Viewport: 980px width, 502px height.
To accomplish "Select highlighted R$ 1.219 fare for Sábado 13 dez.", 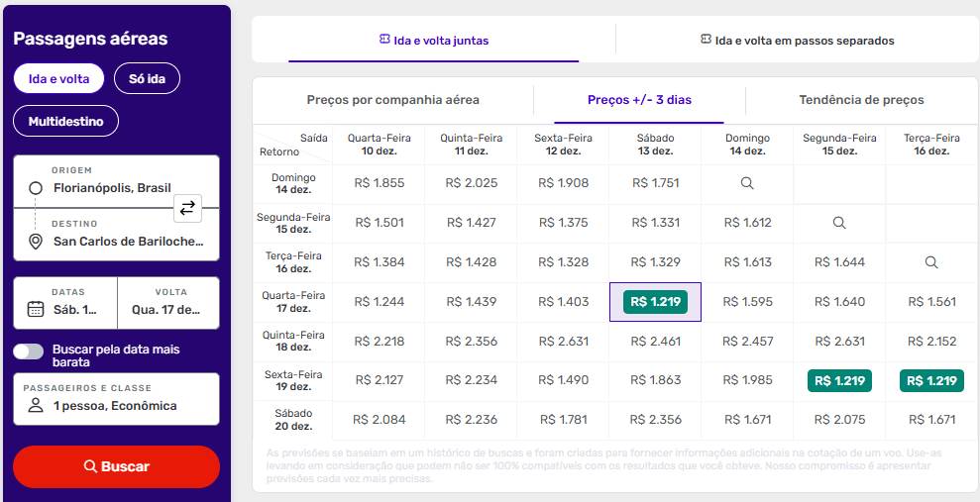I will (x=655, y=302).
